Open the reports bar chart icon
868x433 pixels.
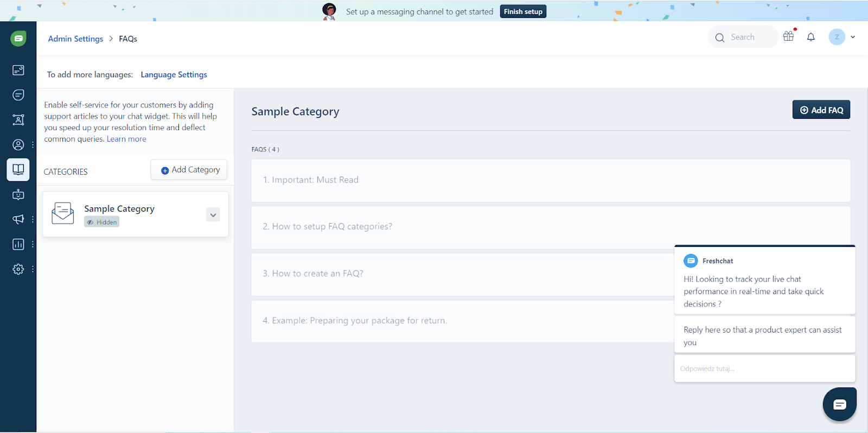[x=18, y=244]
